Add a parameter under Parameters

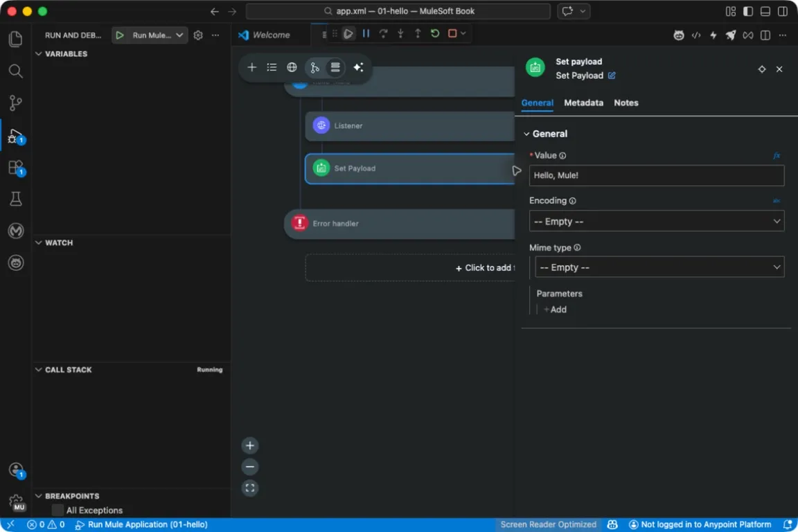(x=555, y=310)
